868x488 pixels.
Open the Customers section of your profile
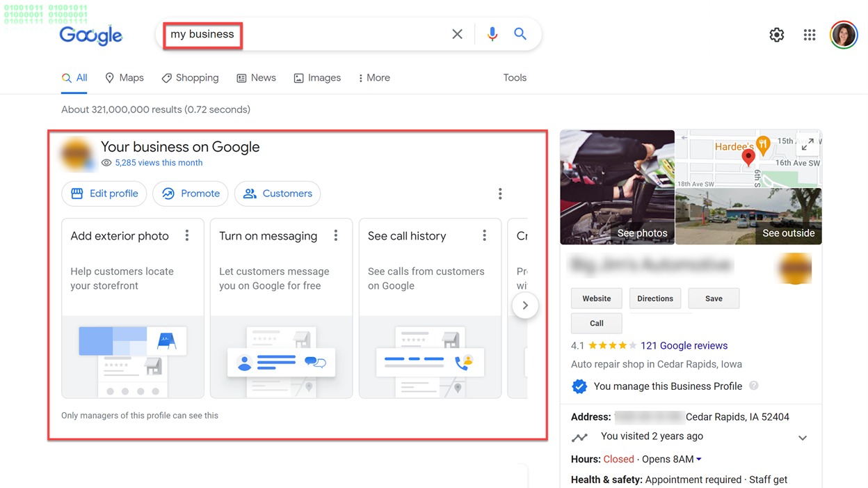click(x=277, y=194)
